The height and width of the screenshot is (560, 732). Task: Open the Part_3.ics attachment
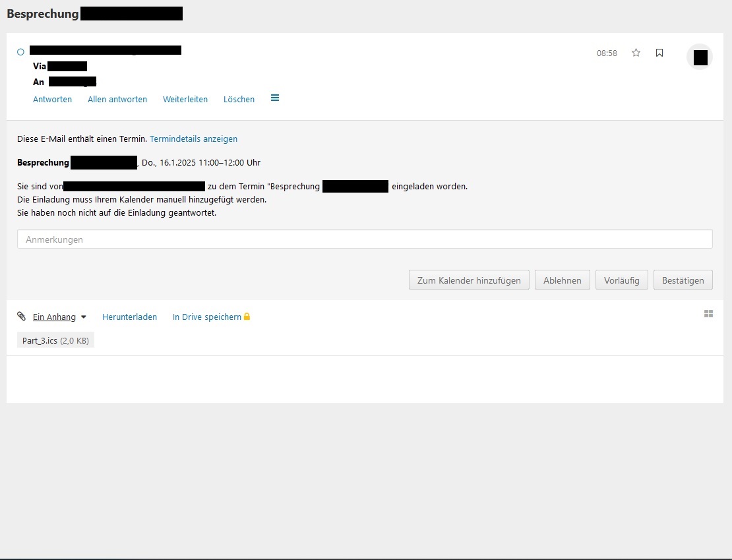pos(55,340)
